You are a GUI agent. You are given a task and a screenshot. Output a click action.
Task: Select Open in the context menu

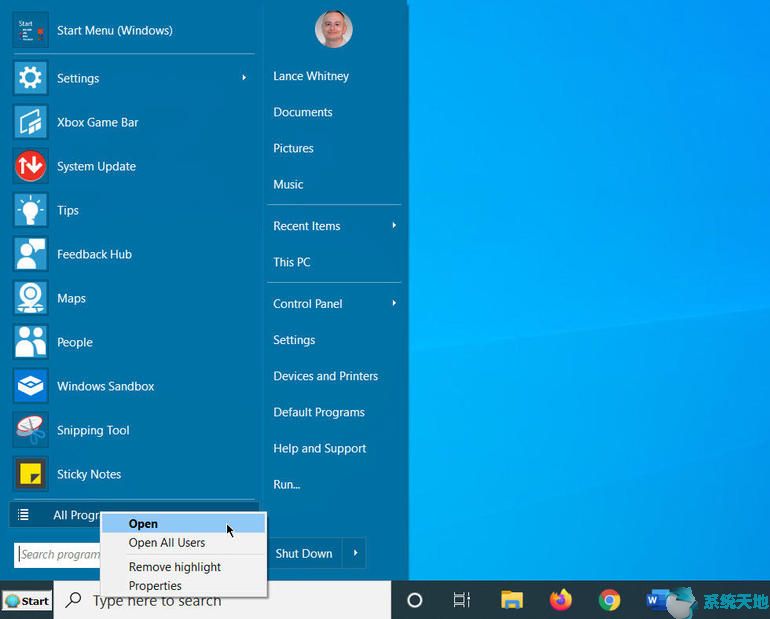pyautogui.click(x=184, y=524)
